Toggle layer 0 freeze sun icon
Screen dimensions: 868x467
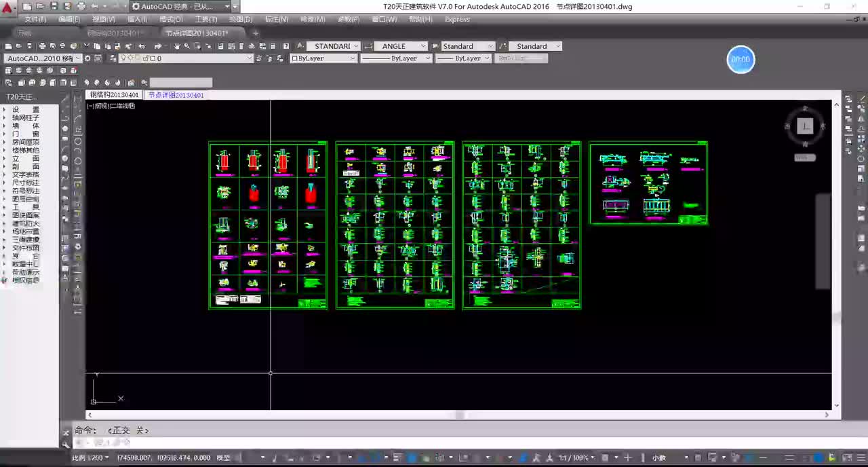tap(131, 58)
